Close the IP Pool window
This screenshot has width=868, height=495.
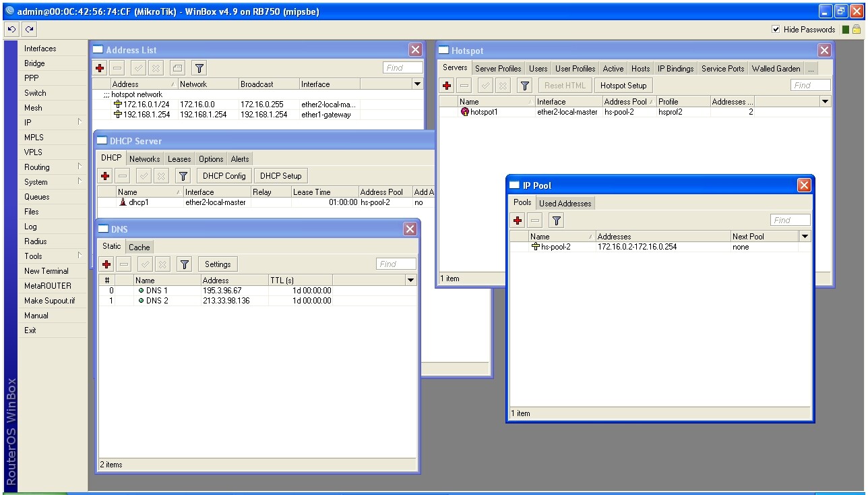tap(804, 185)
